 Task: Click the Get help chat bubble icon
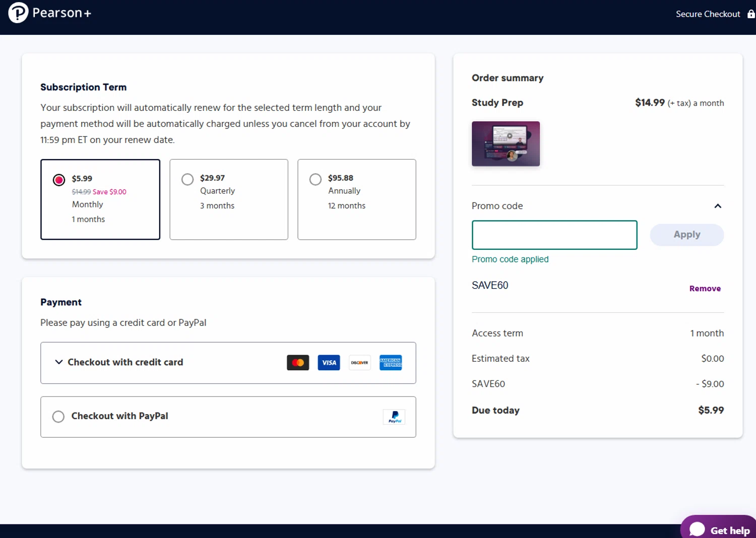pyautogui.click(x=697, y=529)
